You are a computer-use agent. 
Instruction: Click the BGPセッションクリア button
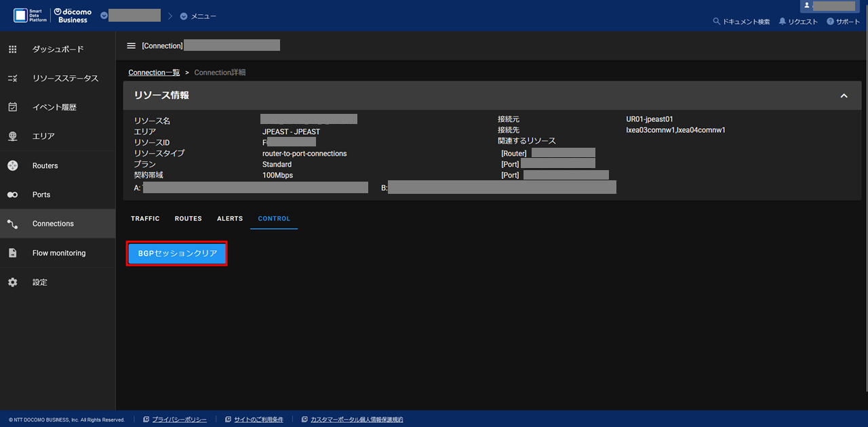point(177,253)
